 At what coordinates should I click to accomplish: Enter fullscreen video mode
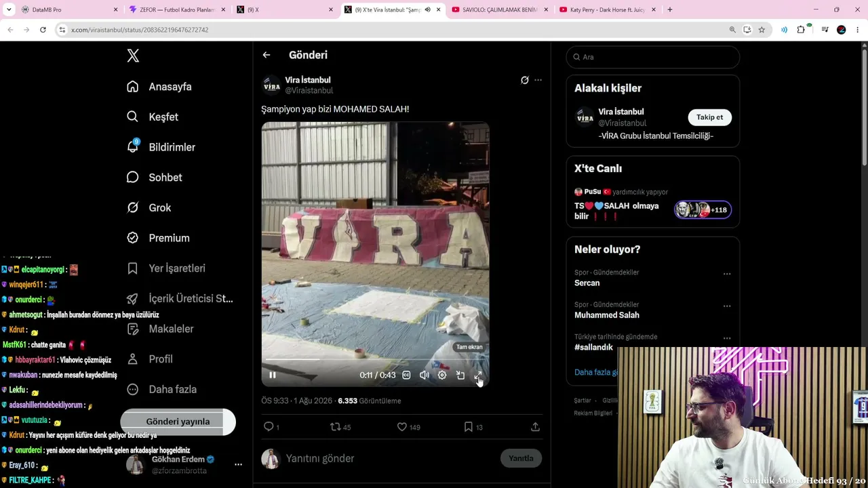point(477,375)
